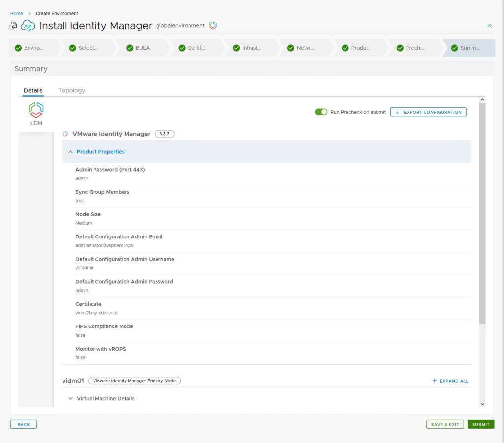Collapse the header using the double chevron icon
Viewport: 504px width, 443px height.
coord(489,26)
